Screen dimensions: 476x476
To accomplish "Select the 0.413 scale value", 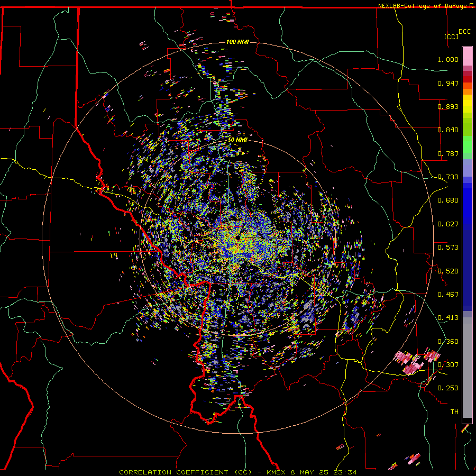I will coord(448,318).
